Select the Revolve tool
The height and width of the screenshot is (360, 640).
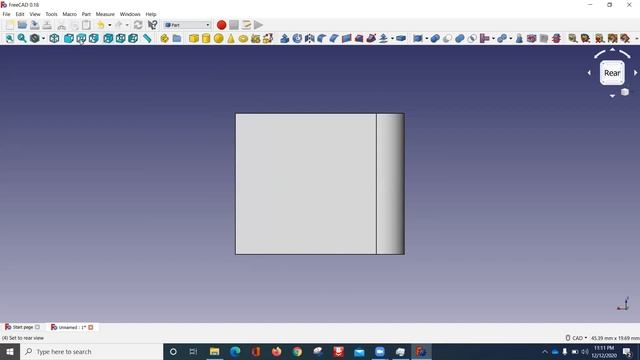pyautogui.click(x=297, y=38)
